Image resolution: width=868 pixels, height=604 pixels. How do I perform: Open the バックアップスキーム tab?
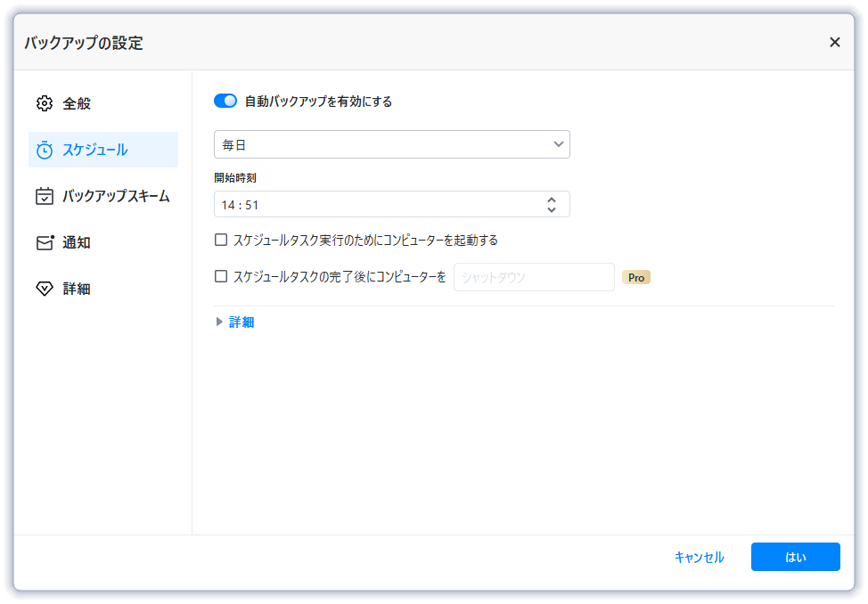coord(115,196)
